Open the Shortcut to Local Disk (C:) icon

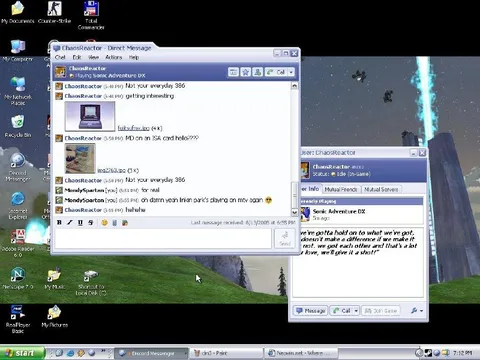click(x=91, y=283)
